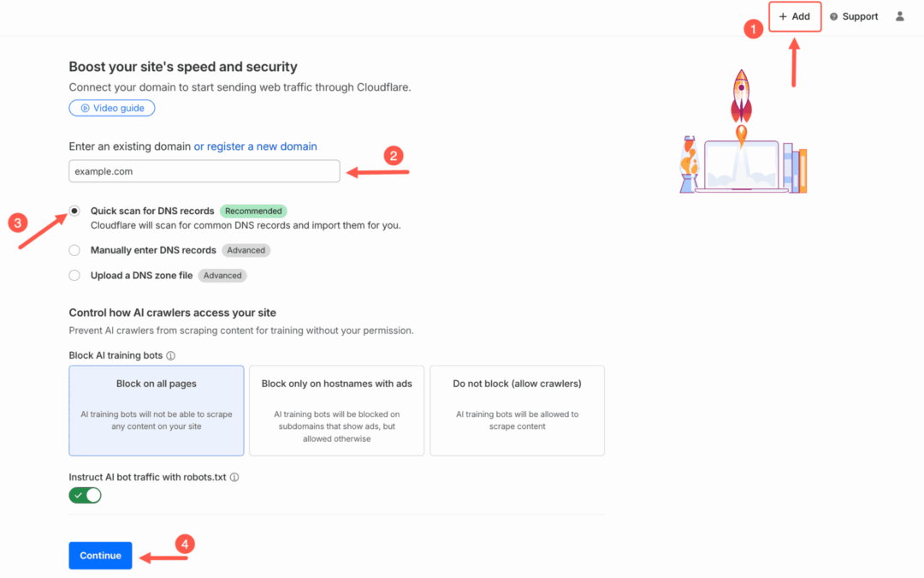This screenshot has width=924, height=578.
Task: Click the + Add button at top right
Action: 794,16
